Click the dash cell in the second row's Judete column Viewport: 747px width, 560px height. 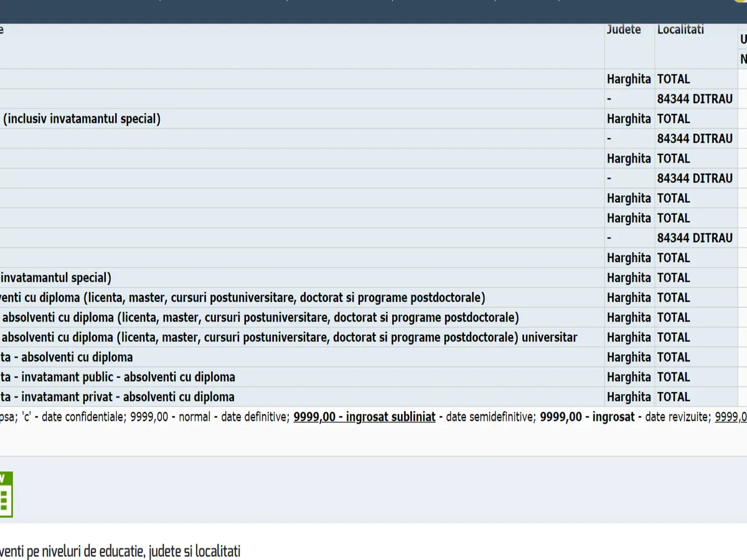(610, 99)
